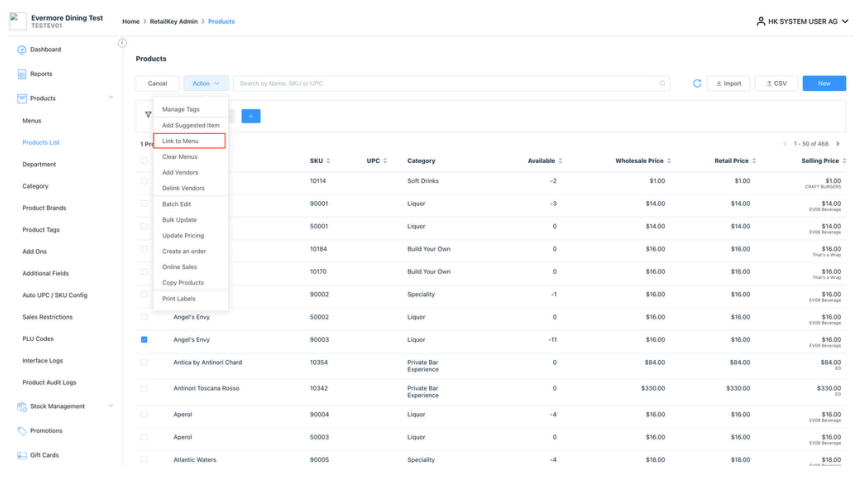
Task: Refresh the products list
Action: pos(697,83)
